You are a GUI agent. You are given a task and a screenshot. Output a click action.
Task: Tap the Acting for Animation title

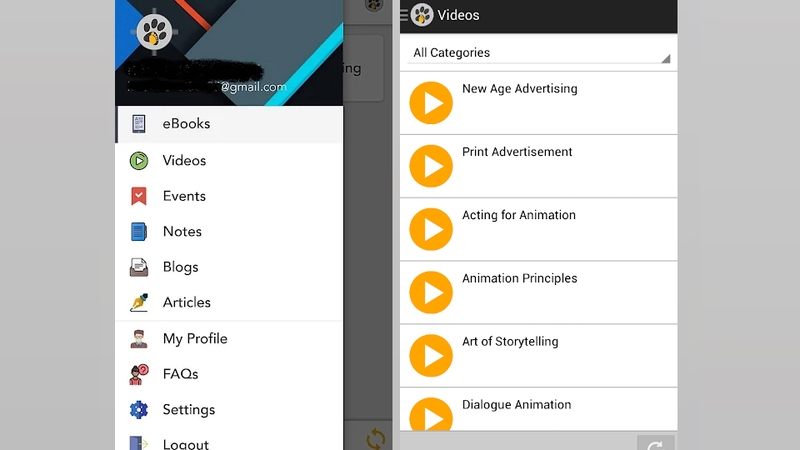tap(518, 215)
